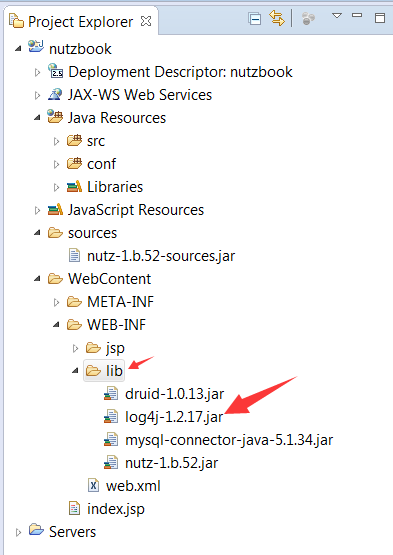The height and width of the screenshot is (555, 393).
Task: Click the lib folder icon
Action: pos(93,371)
